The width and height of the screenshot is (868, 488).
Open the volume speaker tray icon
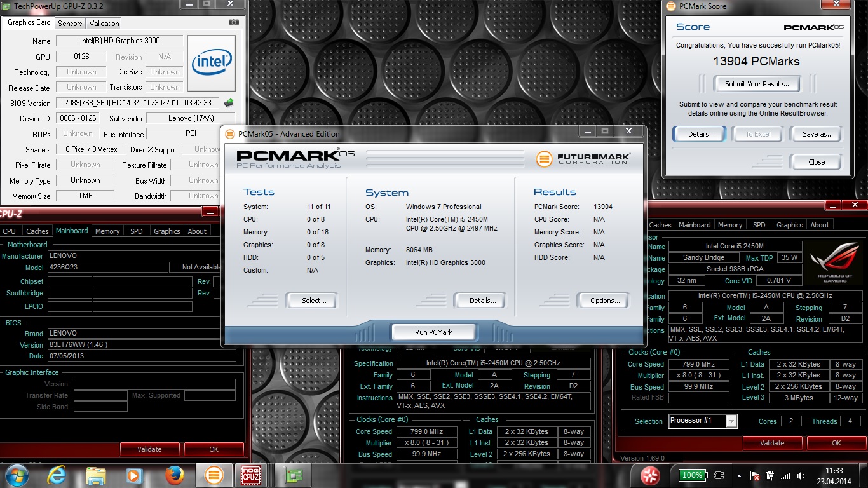[x=801, y=475]
